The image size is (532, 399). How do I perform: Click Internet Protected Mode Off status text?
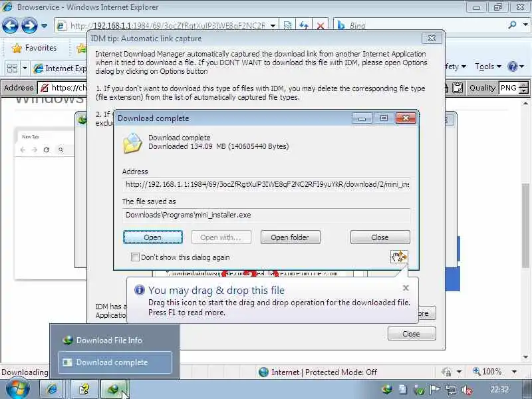324,372
